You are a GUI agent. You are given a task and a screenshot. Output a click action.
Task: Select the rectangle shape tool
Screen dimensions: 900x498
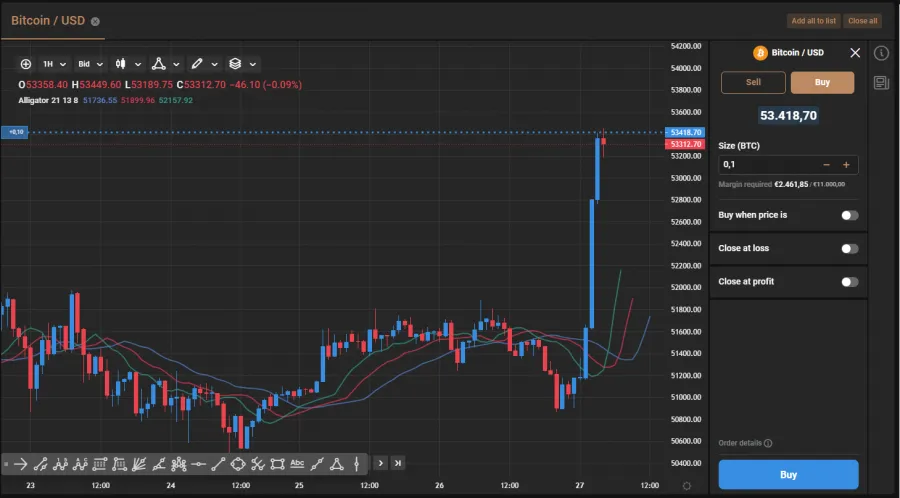(x=278, y=464)
